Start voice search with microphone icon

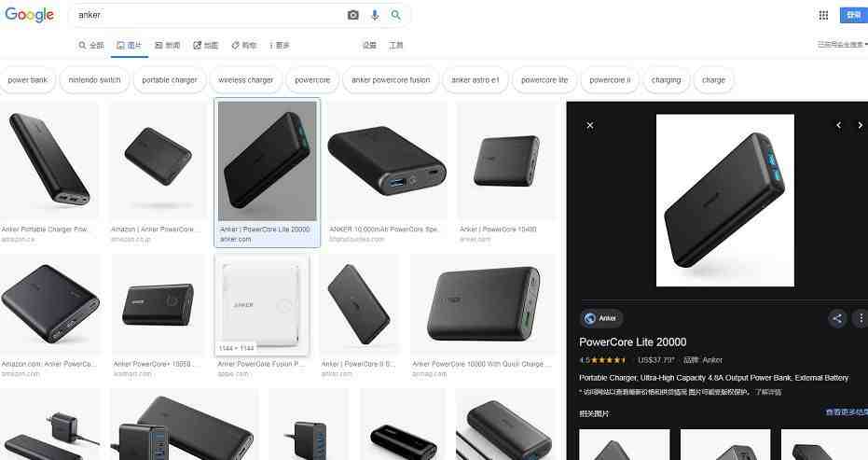(375, 15)
